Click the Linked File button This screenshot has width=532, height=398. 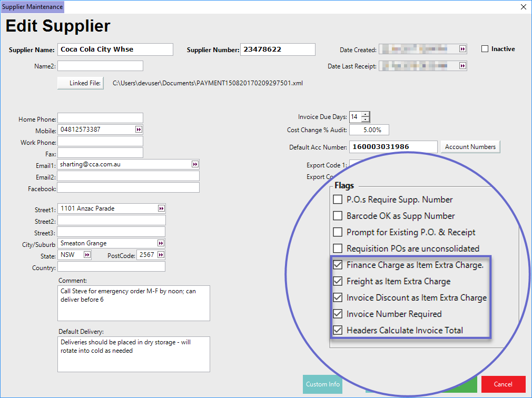click(x=81, y=83)
